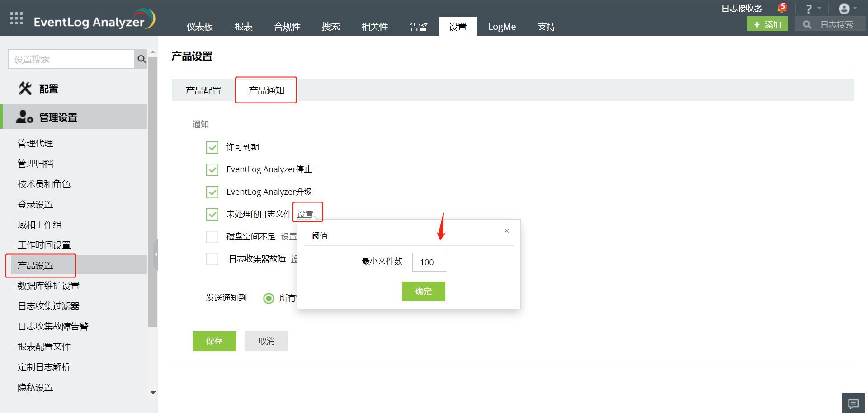Click the 日志搜索 search box
Image resolution: width=868 pixels, height=413 pixels.
click(830, 24)
